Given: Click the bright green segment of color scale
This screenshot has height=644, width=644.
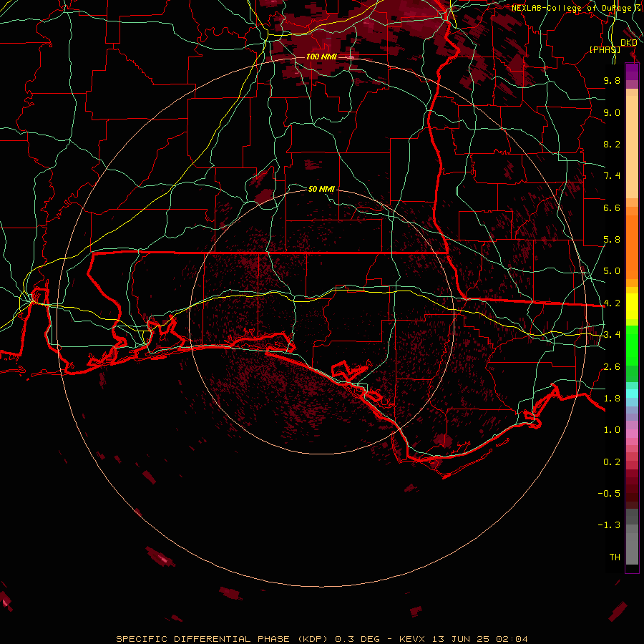Looking at the screenshot, I should [x=632, y=345].
